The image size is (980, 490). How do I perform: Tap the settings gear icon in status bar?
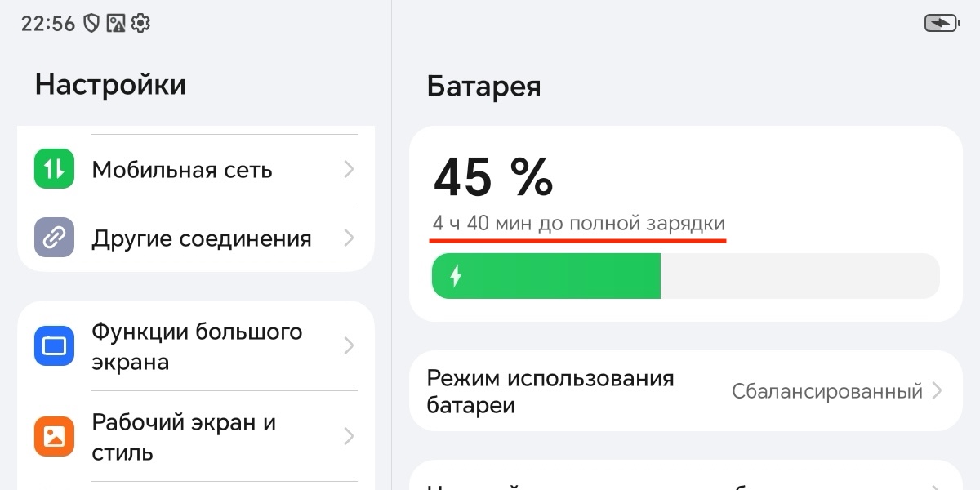point(140,24)
